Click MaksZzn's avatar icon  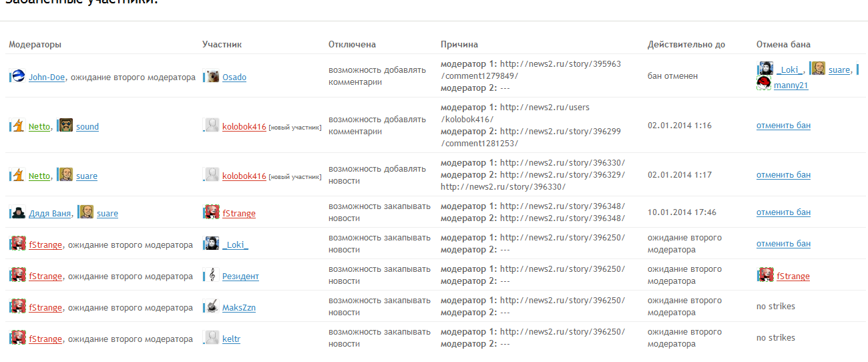click(x=212, y=307)
